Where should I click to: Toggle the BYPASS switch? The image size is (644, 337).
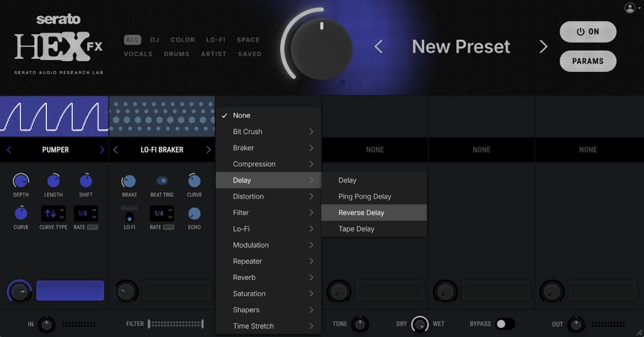pyautogui.click(x=505, y=324)
